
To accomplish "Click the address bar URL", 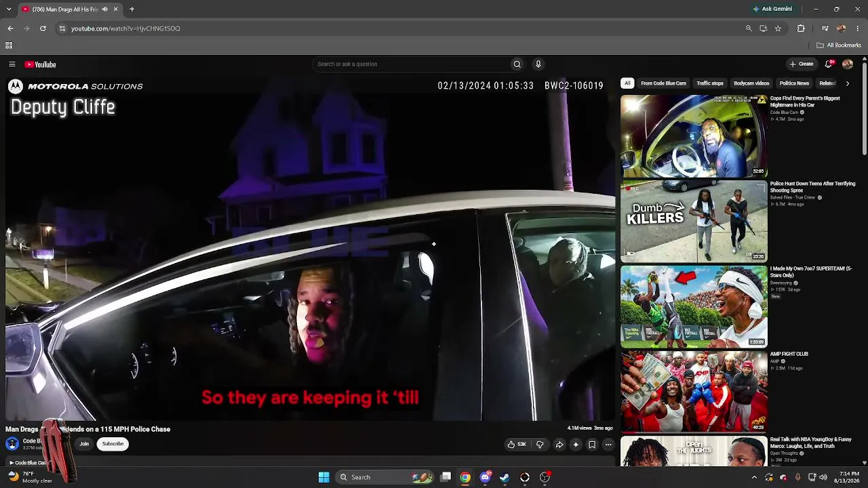I will 125,28.
